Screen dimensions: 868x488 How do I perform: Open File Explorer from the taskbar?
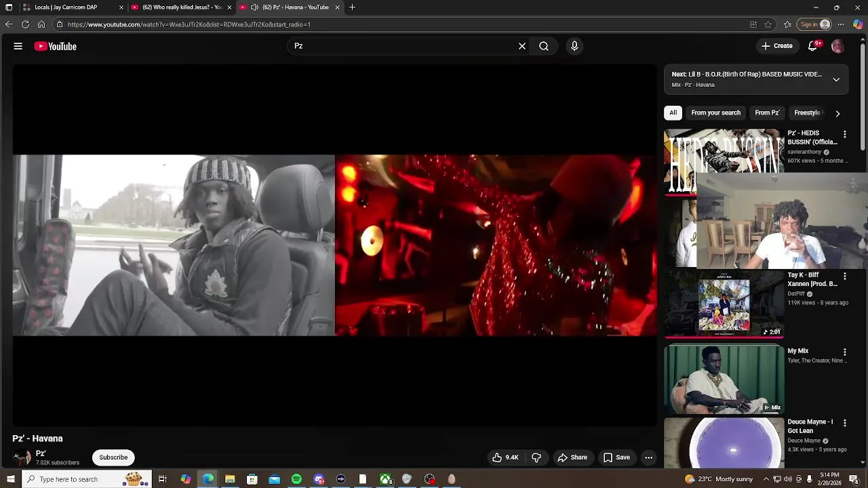pos(230,479)
